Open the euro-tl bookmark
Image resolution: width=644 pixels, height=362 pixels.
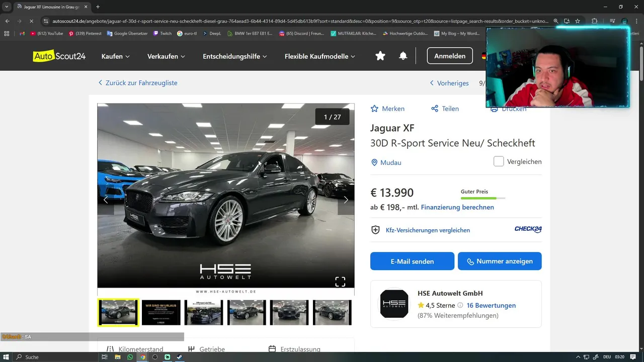pos(187,34)
